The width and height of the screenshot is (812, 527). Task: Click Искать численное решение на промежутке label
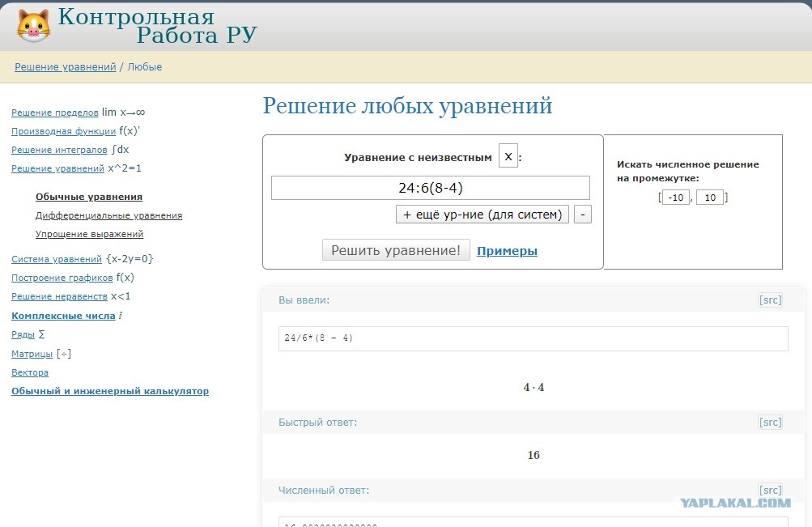(x=687, y=172)
